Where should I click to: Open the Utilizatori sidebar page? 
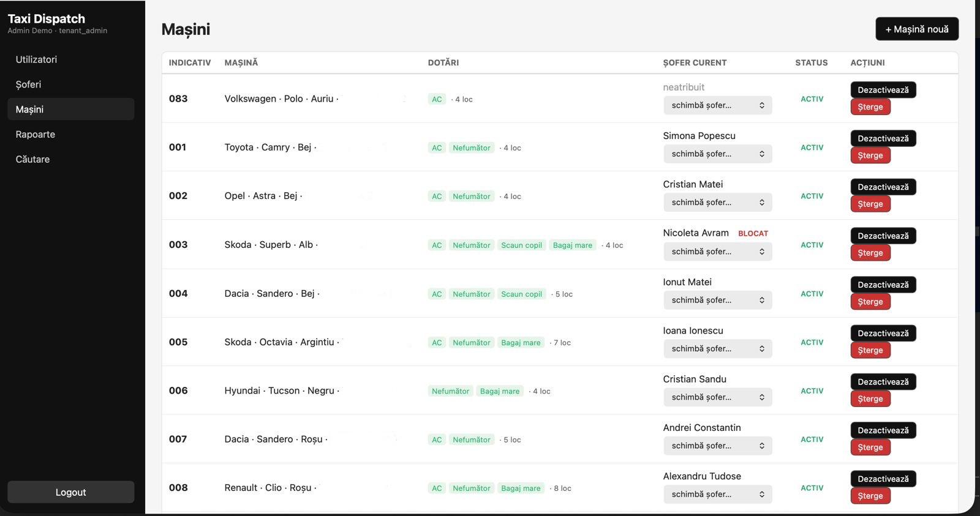[36, 59]
